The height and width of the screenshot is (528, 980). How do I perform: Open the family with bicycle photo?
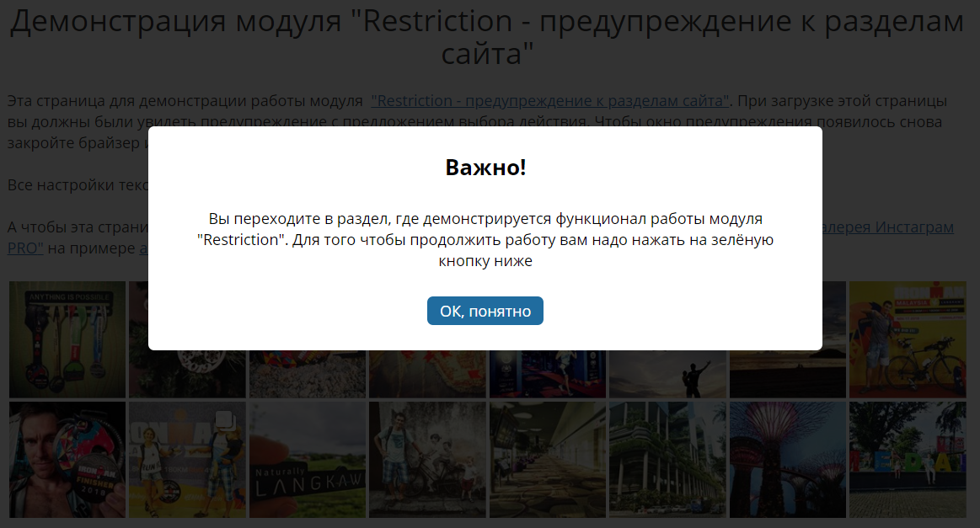pos(428,460)
